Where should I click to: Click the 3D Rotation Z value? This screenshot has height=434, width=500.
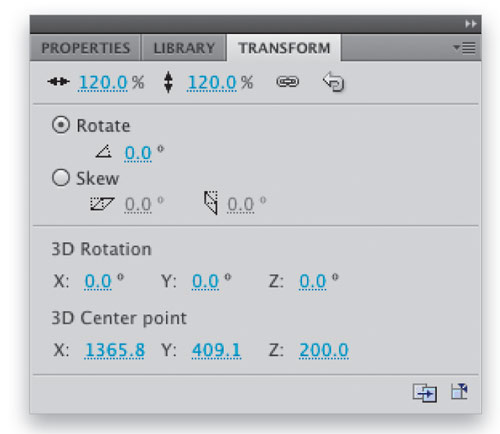313,281
